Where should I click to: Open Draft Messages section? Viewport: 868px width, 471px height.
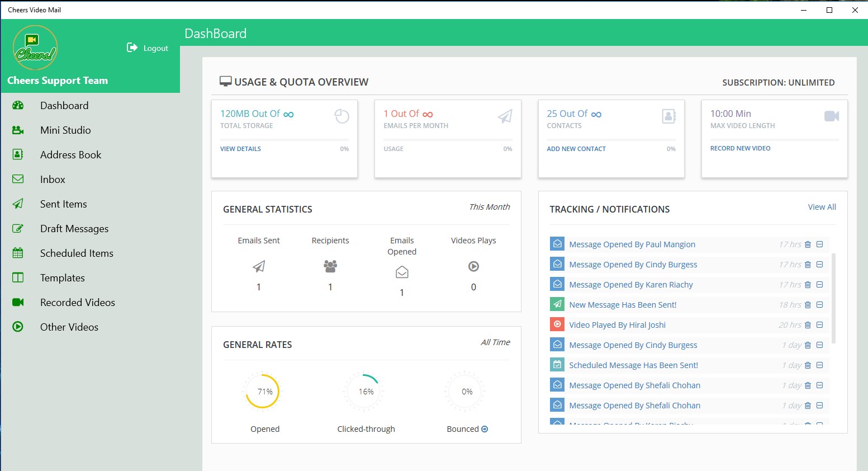pos(74,228)
